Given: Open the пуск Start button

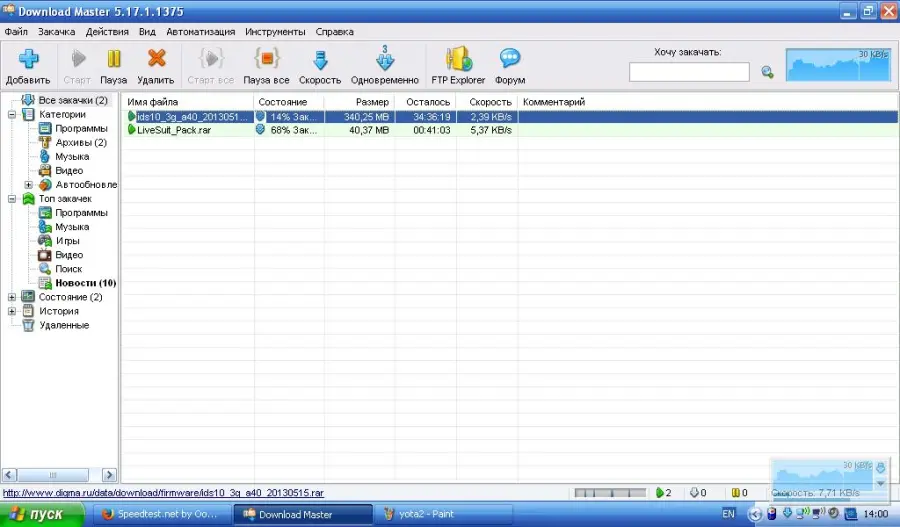Looking at the screenshot, I should pyautogui.click(x=42, y=514).
